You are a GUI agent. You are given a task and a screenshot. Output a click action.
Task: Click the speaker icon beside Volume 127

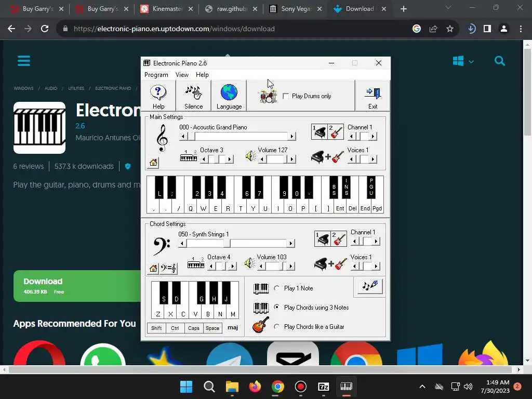point(251,156)
